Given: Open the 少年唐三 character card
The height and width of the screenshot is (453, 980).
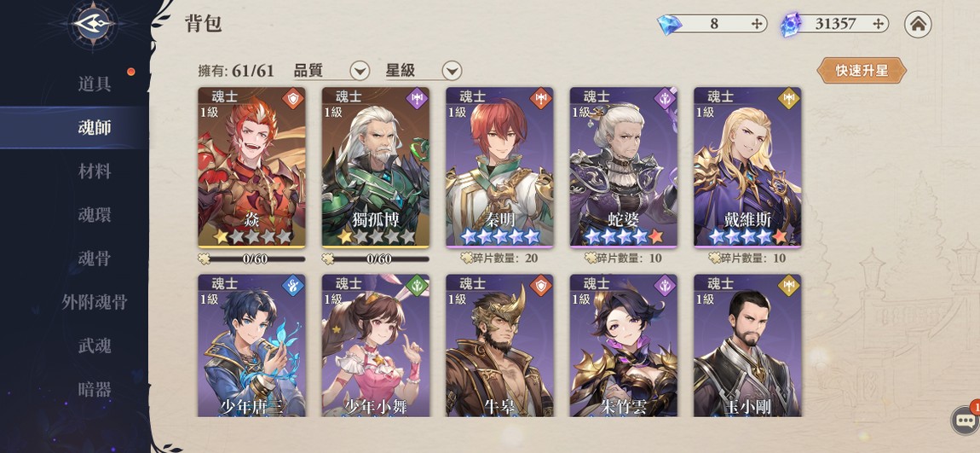Looking at the screenshot, I should click(252, 346).
